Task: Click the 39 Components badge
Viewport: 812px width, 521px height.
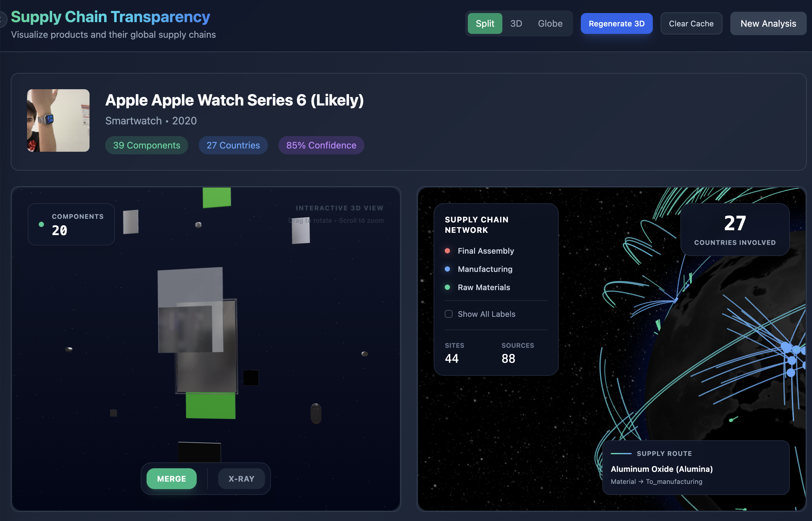Action: tap(147, 145)
